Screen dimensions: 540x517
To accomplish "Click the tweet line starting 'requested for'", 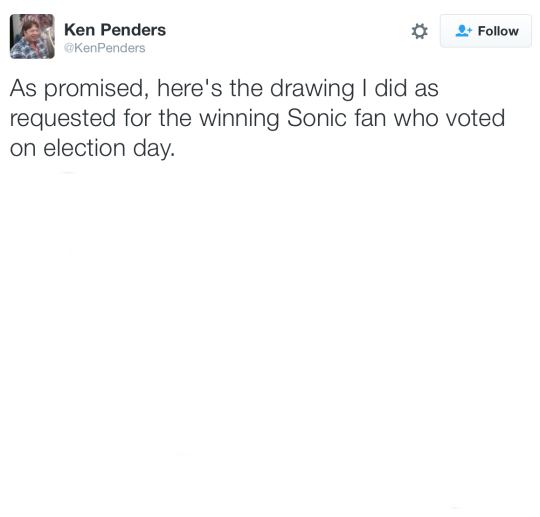I will point(257,118).
